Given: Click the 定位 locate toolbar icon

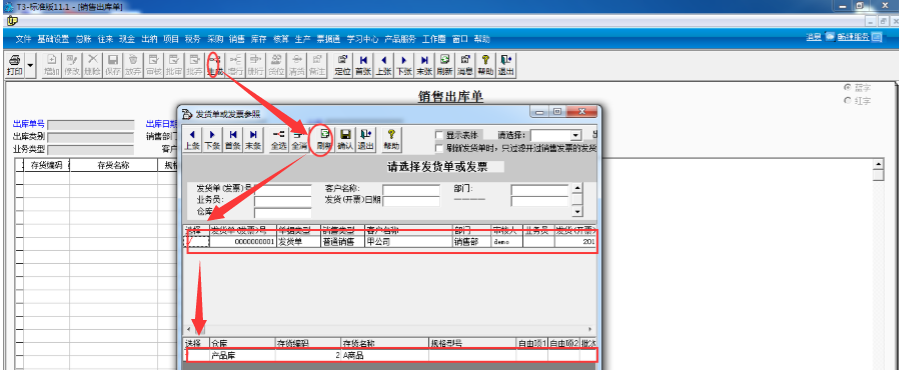Looking at the screenshot, I should (x=342, y=65).
